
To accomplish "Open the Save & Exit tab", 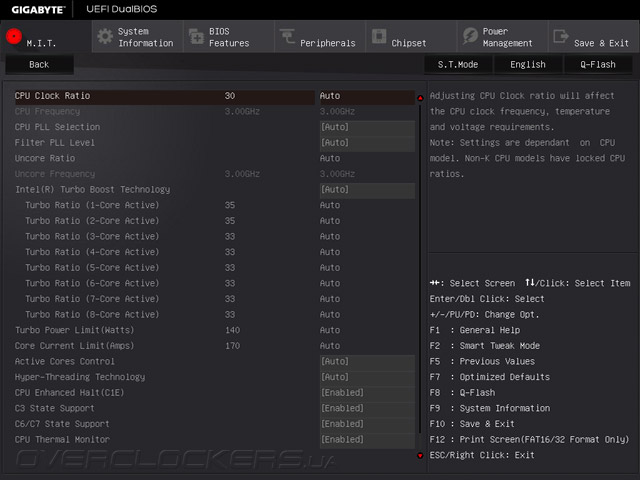I will [x=594, y=37].
